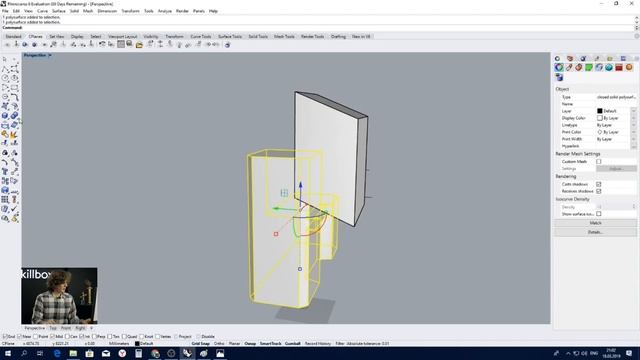The width and height of the screenshot is (640, 360).
Task: Select the Right viewport tab
Action: pos(80,328)
